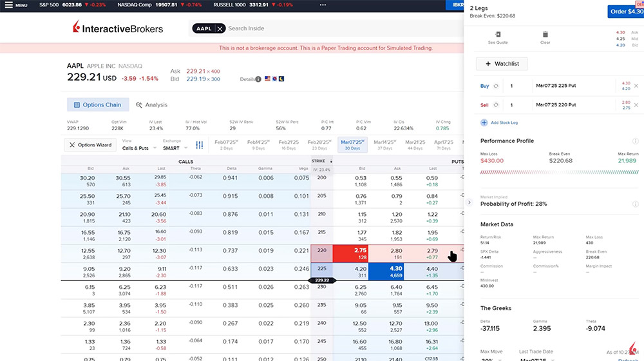Click the InteractiveBrokers logo
Image resolution: width=644 pixels, height=361 pixels.
pos(118,28)
